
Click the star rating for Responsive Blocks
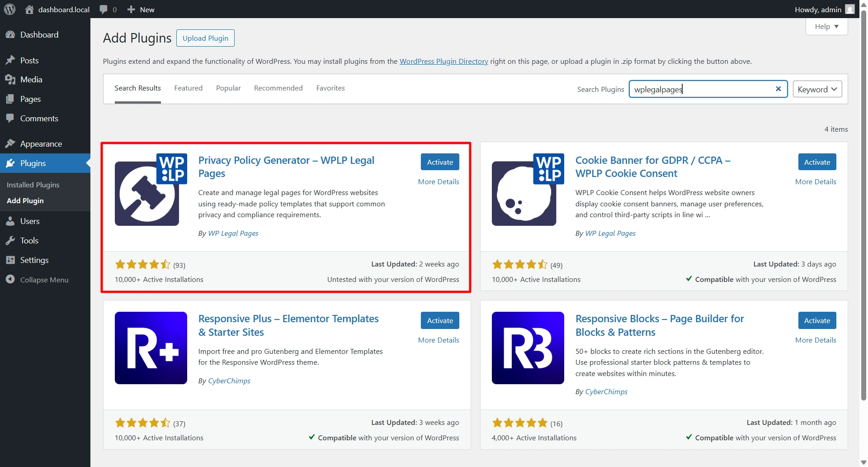click(x=520, y=423)
